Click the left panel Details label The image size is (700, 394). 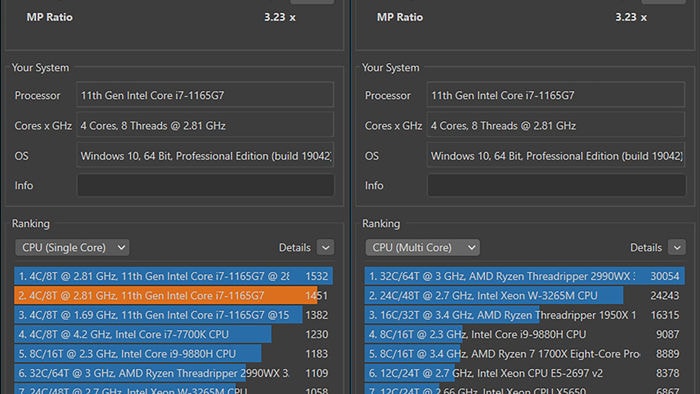295,248
